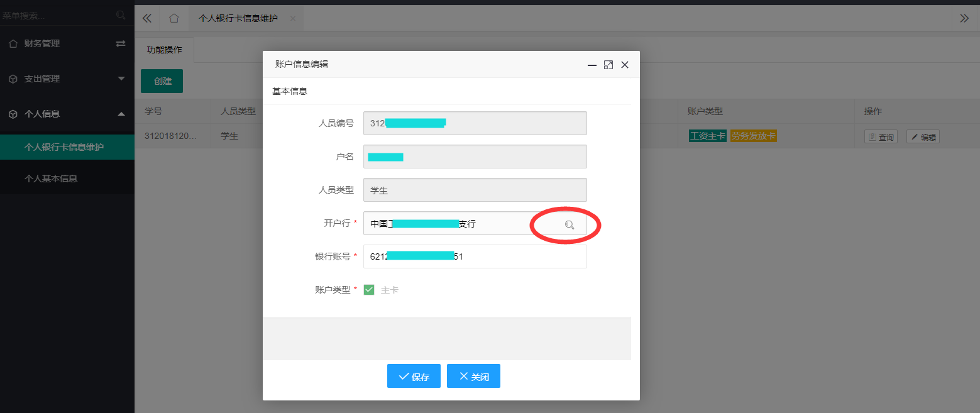Click the 查询 button in table row
This screenshot has height=413, width=980.
(x=881, y=137)
